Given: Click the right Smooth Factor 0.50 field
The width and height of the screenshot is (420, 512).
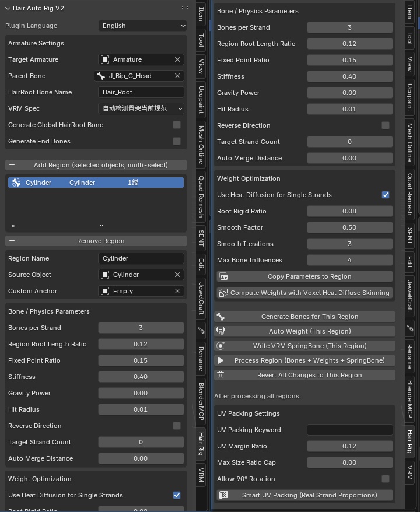Looking at the screenshot, I should [x=350, y=227].
